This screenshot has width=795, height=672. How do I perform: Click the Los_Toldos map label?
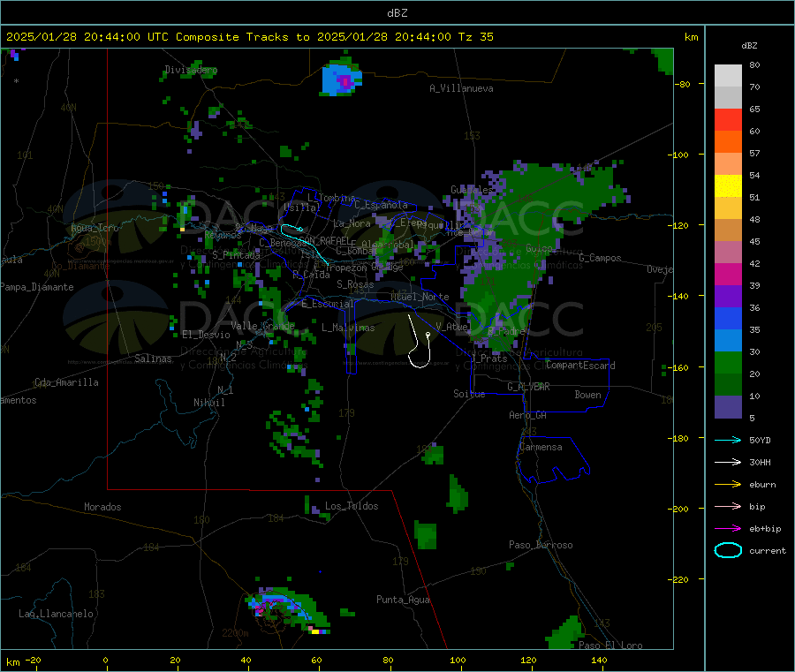click(352, 506)
